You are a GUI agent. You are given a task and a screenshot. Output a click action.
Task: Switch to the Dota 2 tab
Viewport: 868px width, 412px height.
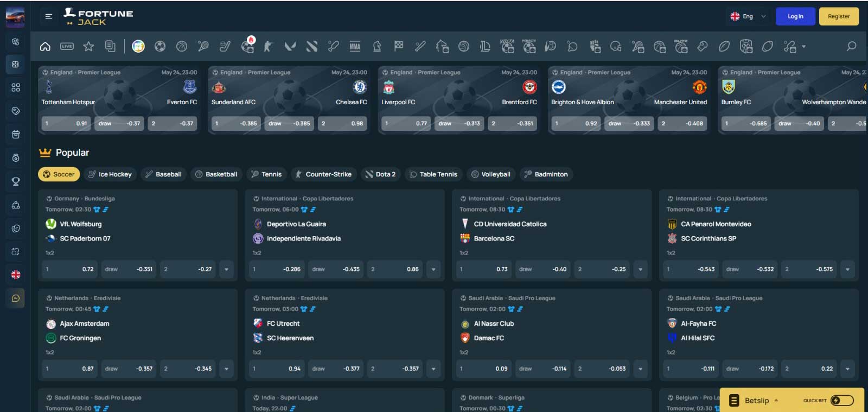pos(380,174)
